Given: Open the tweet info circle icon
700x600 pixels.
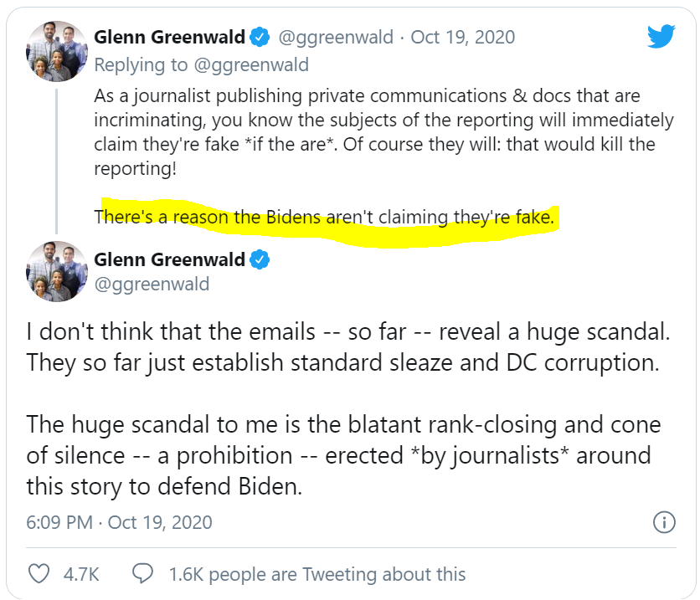Looking at the screenshot, I should [x=663, y=523].
